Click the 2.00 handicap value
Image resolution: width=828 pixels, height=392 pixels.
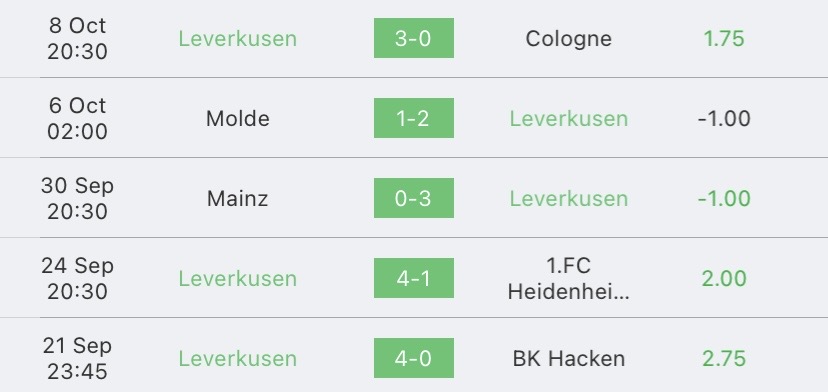(x=724, y=278)
